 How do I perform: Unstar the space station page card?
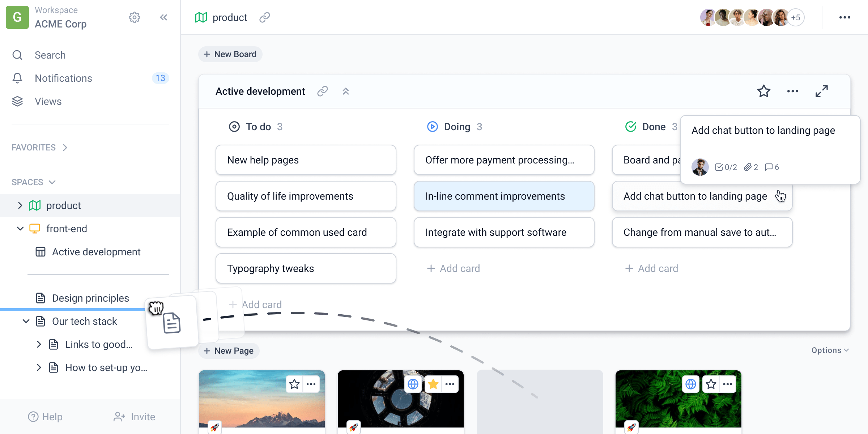click(x=433, y=384)
